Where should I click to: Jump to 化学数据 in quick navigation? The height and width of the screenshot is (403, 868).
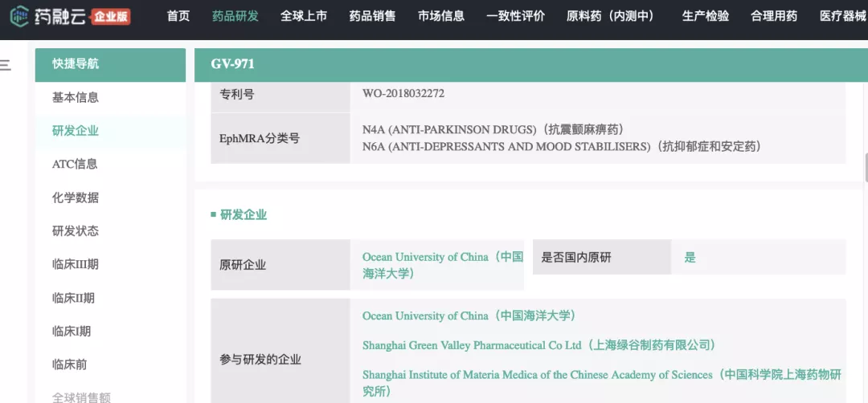point(76,197)
